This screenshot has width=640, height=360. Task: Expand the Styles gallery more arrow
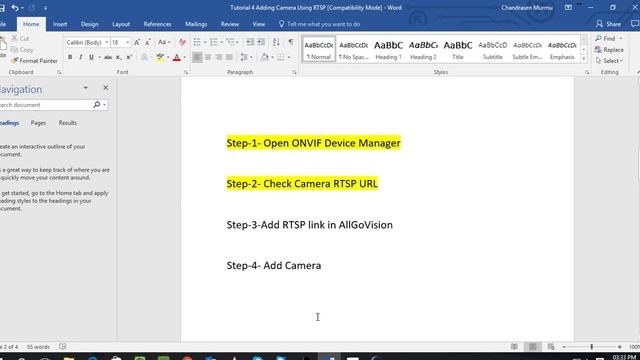pyautogui.click(x=584, y=59)
